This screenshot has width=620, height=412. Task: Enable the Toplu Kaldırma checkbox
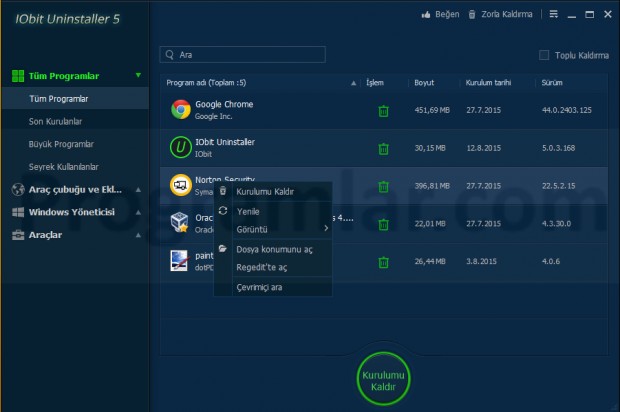pos(544,55)
